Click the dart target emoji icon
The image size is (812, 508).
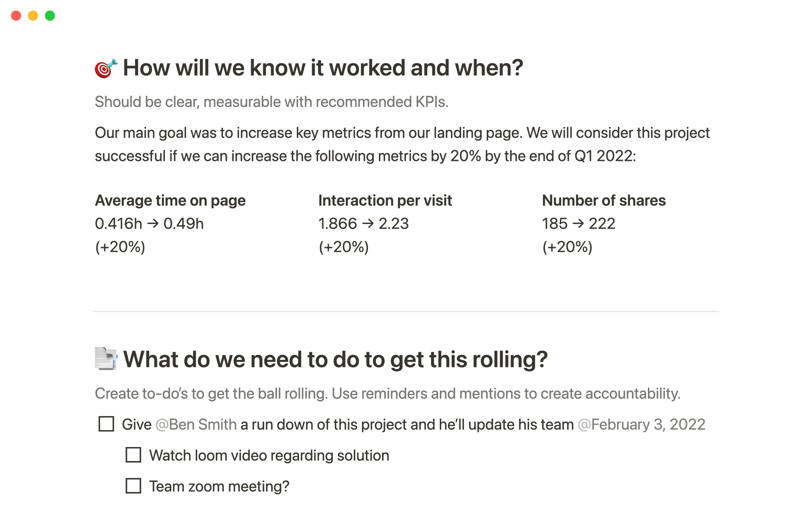click(106, 68)
